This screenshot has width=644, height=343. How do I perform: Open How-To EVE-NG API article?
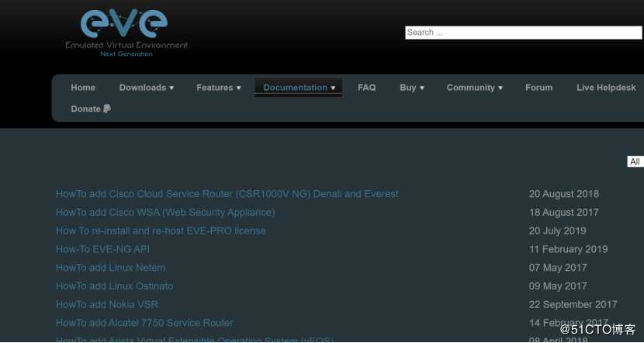(x=102, y=249)
